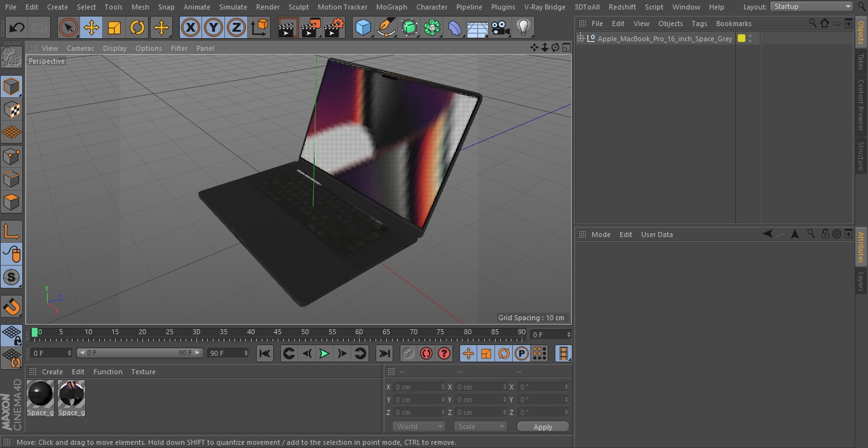The height and width of the screenshot is (448, 868).
Task: Open the Array modeling objects icon
Action: pos(432,27)
